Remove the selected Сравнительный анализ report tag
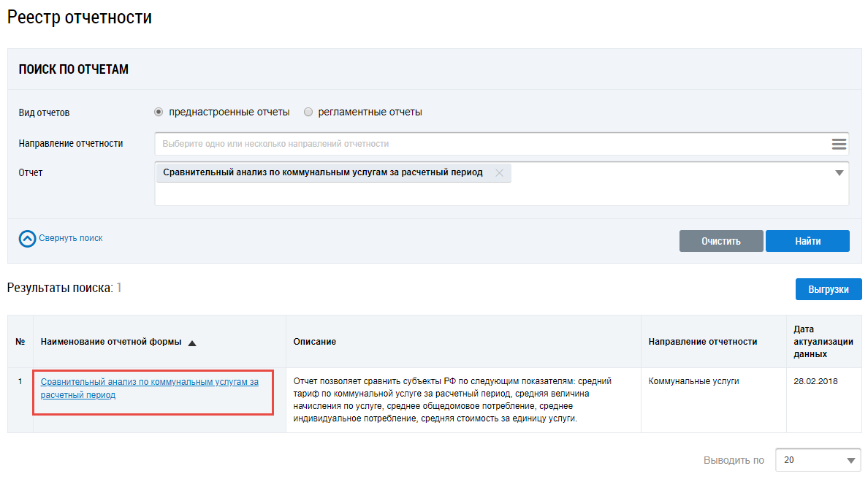 [x=499, y=173]
